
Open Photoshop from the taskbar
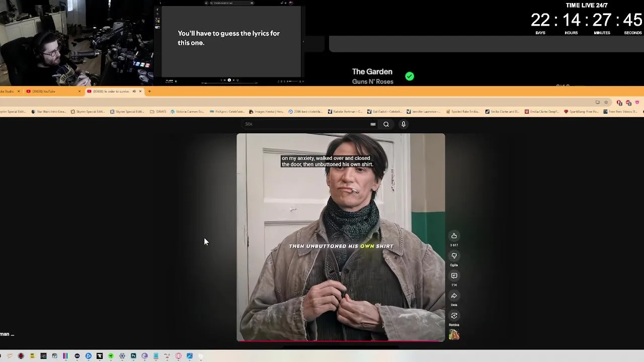click(133, 356)
